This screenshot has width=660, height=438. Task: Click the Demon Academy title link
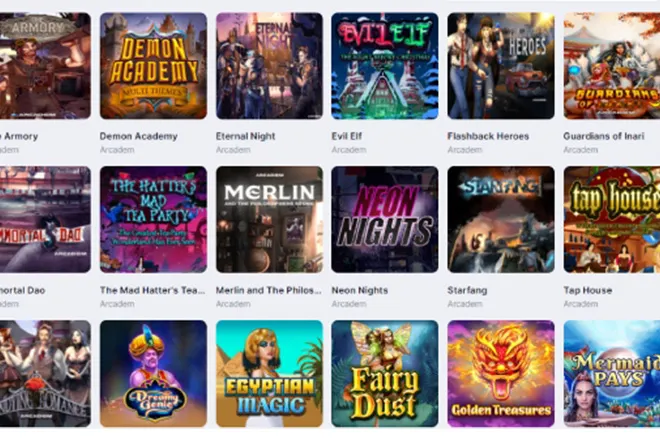point(138,136)
